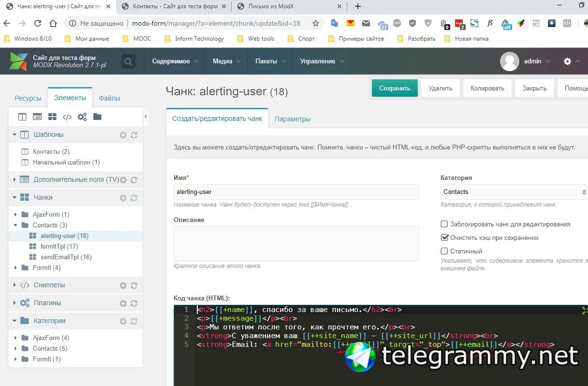588x386 pixels.
Task: Open the system settings gear icon
Action: click(x=567, y=61)
